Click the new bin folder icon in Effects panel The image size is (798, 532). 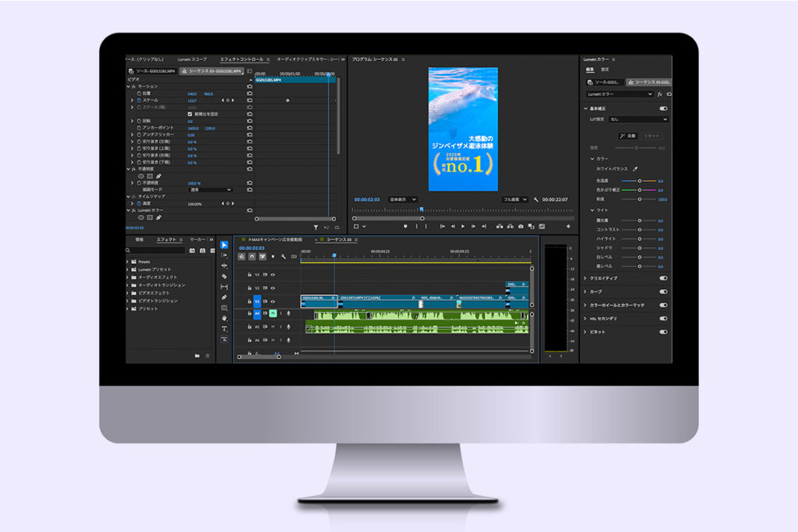pyautogui.click(x=197, y=355)
